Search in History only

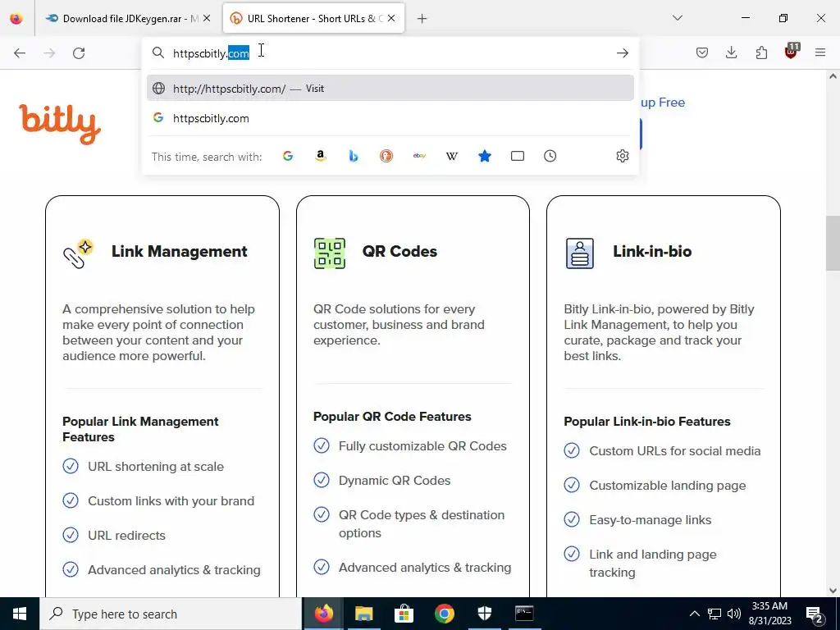(550, 156)
